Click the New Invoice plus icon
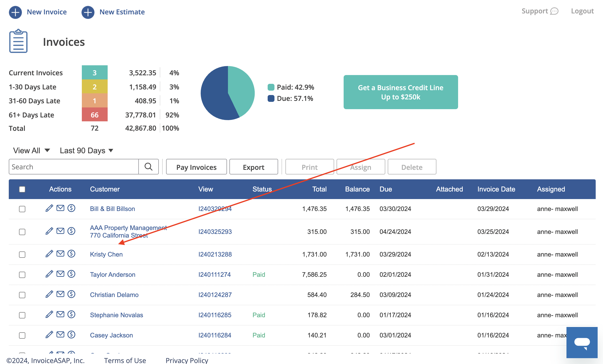This screenshot has height=364, width=603. tap(15, 12)
